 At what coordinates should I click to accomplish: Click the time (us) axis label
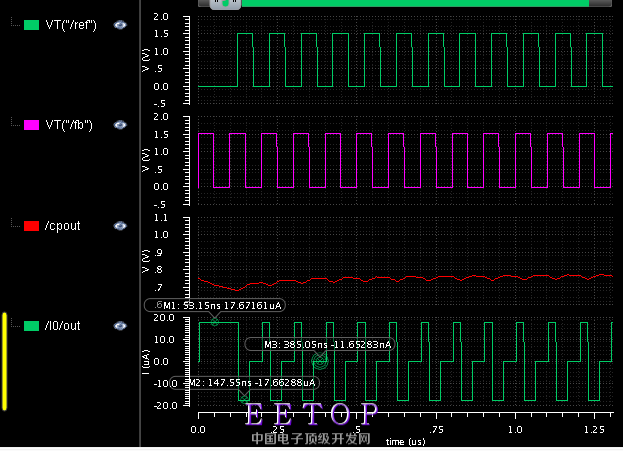pyautogui.click(x=405, y=441)
